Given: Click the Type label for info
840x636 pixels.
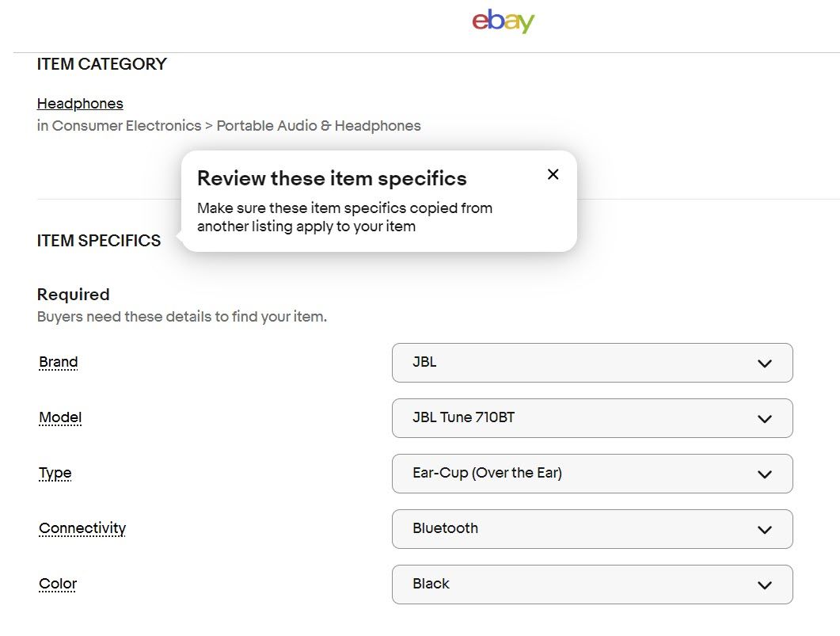Looking at the screenshot, I should [55, 473].
